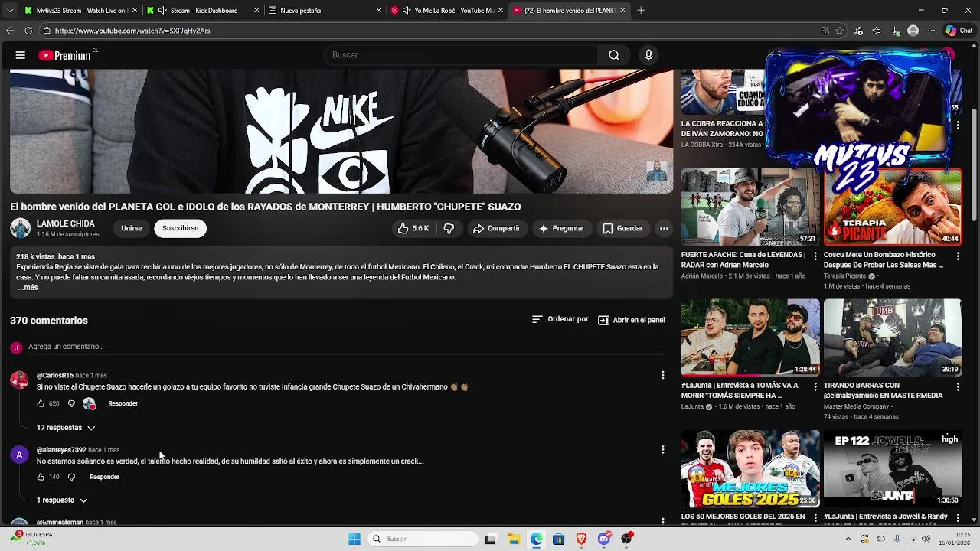Open Terapia Picante video thumbnail
The height and width of the screenshot is (551, 980).
[893, 207]
